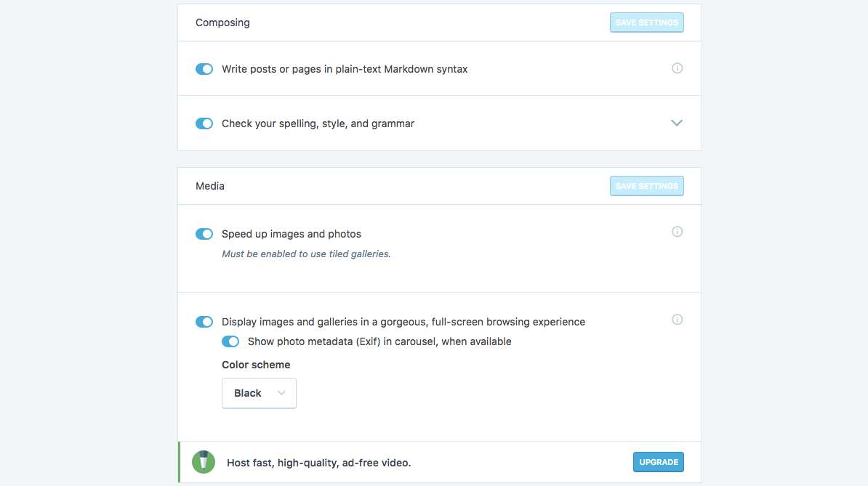This screenshot has height=486, width=868.
Task: Click the Upgrade button
Action: 658,462
